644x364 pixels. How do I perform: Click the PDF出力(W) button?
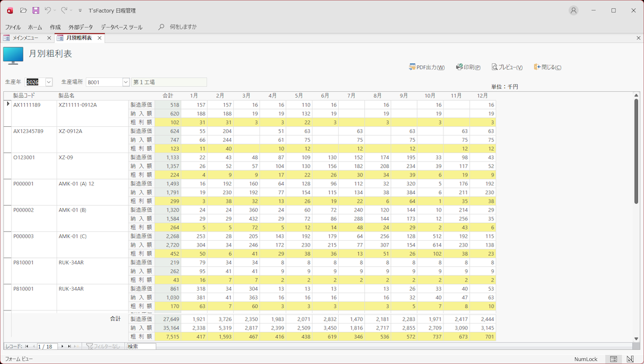[x=427, y=67]
